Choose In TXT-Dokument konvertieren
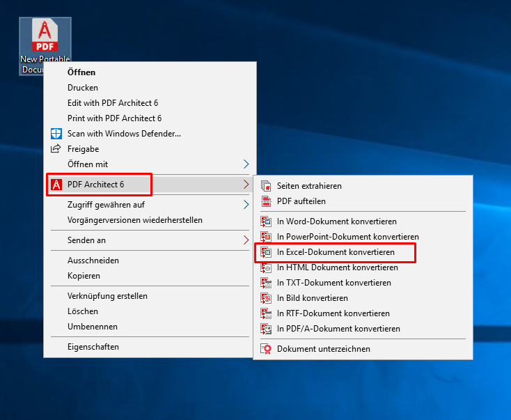 pos(363,283)
